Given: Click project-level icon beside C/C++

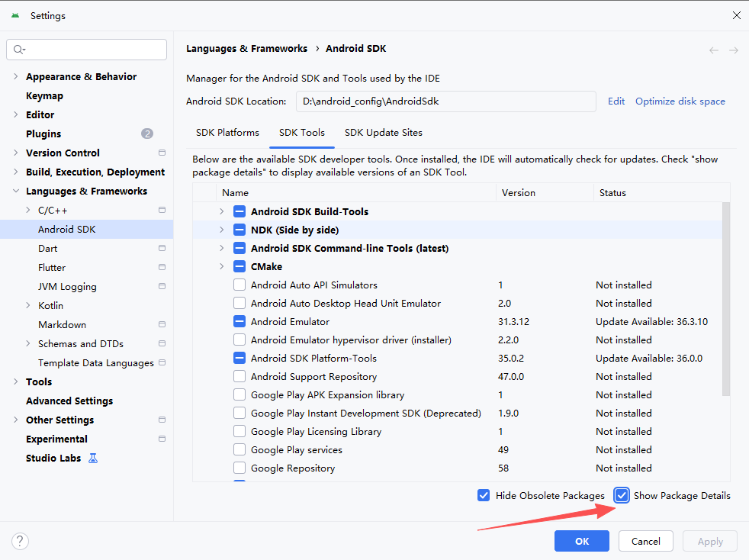Looking at the screenshot, I should (x=162, y=211).
